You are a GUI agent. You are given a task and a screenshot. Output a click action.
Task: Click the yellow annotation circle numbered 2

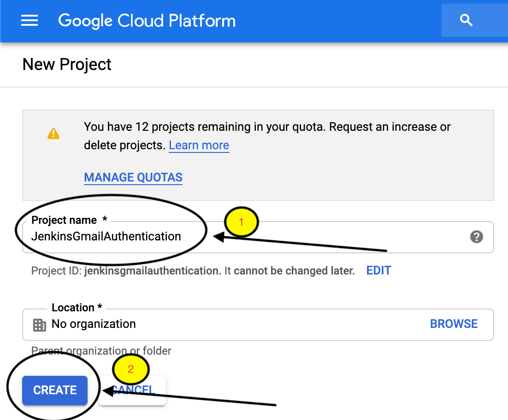tap(130, 369)
